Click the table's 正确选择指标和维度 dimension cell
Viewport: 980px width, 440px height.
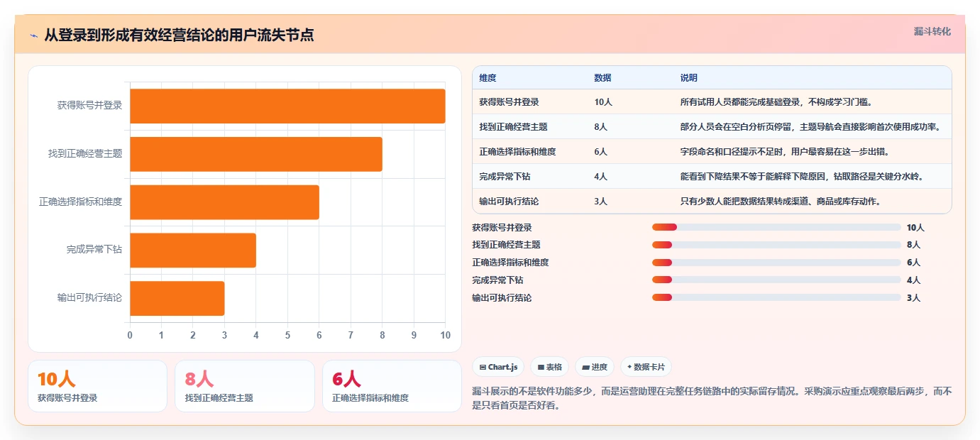[x=517, y=152]
